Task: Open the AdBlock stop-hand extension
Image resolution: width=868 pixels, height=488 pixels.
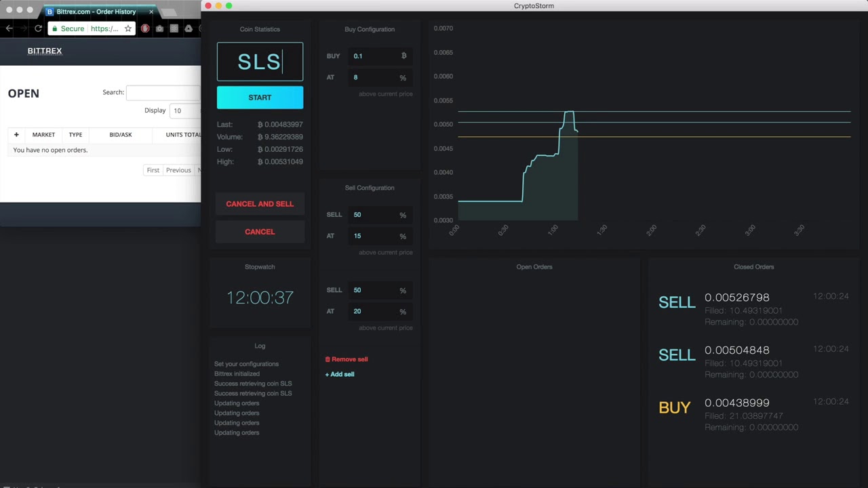Action: 145,28
